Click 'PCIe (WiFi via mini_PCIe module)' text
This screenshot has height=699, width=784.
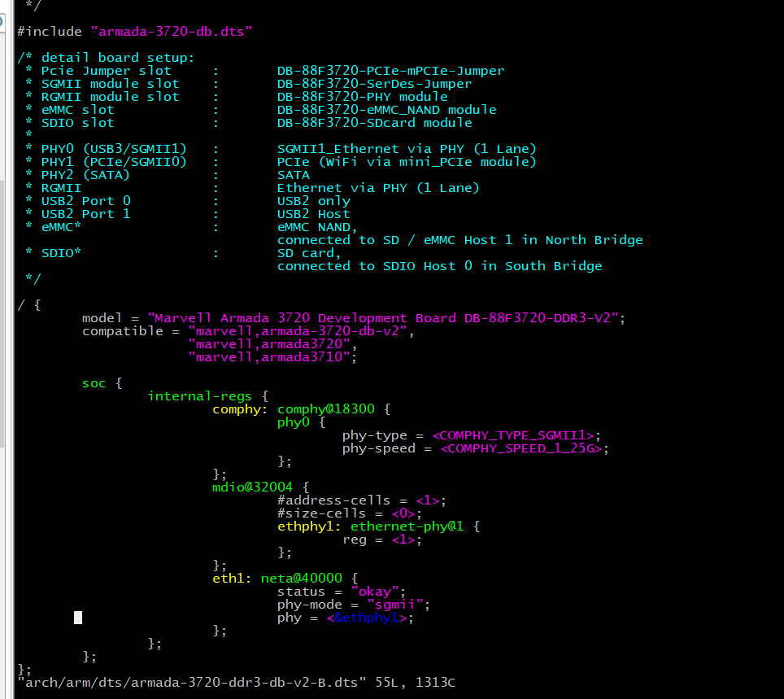point(407,162)
